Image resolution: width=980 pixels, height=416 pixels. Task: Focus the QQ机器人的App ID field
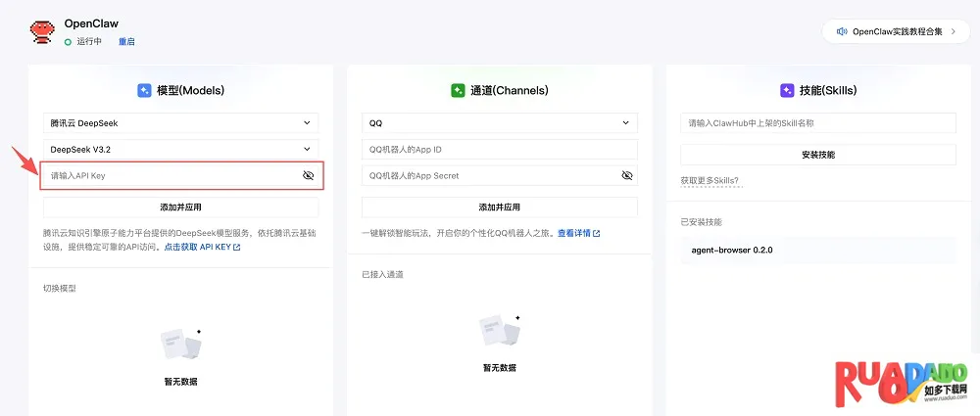(500, 150)
